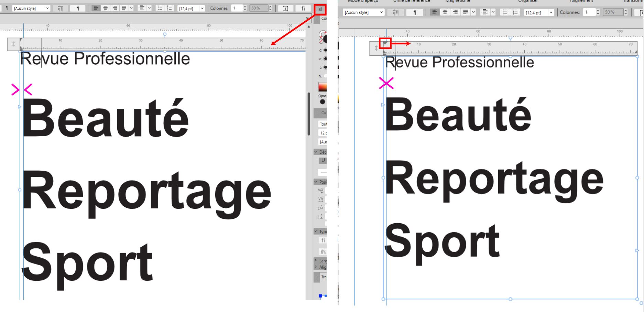This screenshot has height=312, width=644.
Task: Click vertical alignment icon in right window toolbar
Action: coord(485,12)
